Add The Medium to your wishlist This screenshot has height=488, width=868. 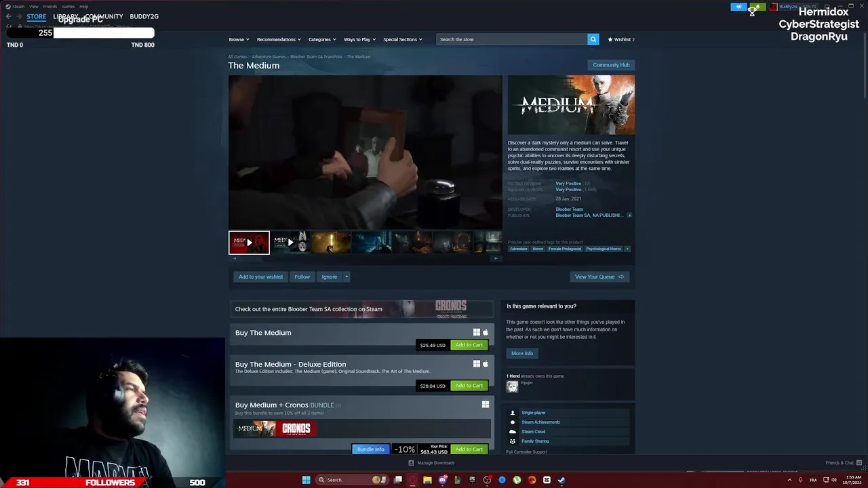(x=260, y=277)
